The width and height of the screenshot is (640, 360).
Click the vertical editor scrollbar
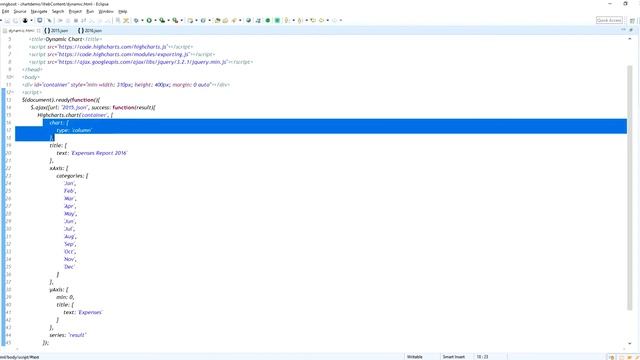[630, 188]
